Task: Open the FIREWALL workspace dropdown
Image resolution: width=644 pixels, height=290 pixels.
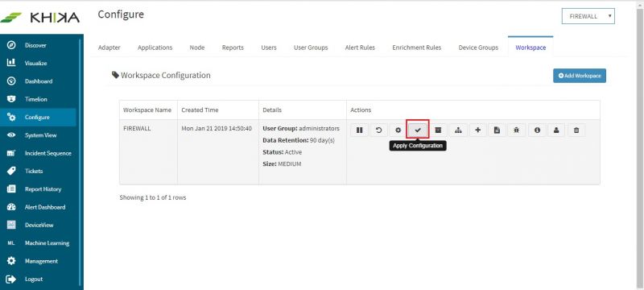Action: point(588,16)
